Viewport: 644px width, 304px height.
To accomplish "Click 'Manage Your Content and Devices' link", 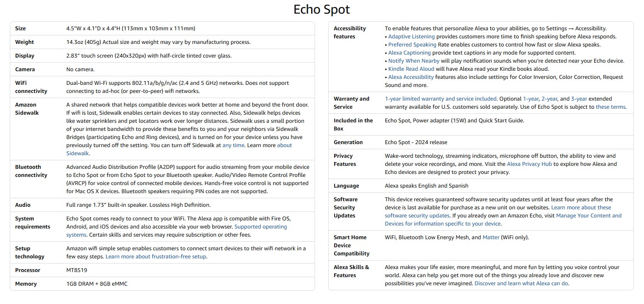I will click(589, 215).
